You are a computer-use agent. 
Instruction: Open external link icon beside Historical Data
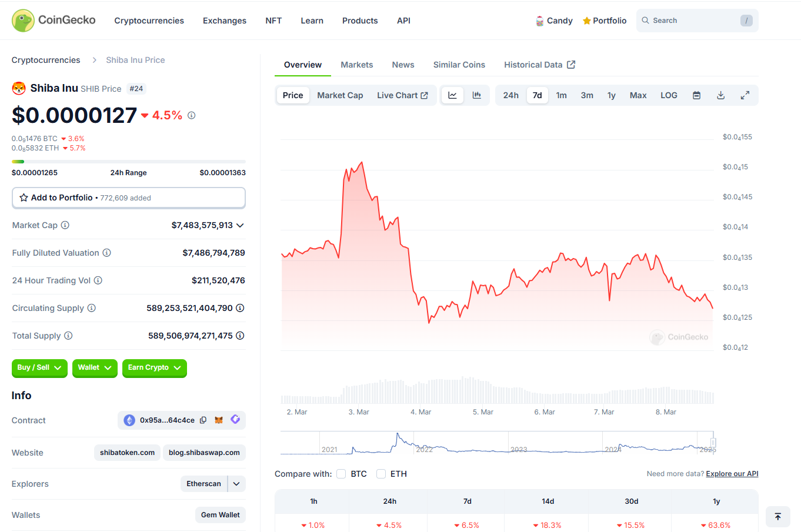click(571, 65)
